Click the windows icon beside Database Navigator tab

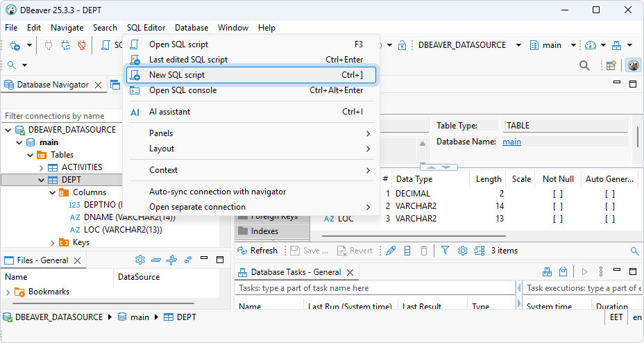(115, 85)
